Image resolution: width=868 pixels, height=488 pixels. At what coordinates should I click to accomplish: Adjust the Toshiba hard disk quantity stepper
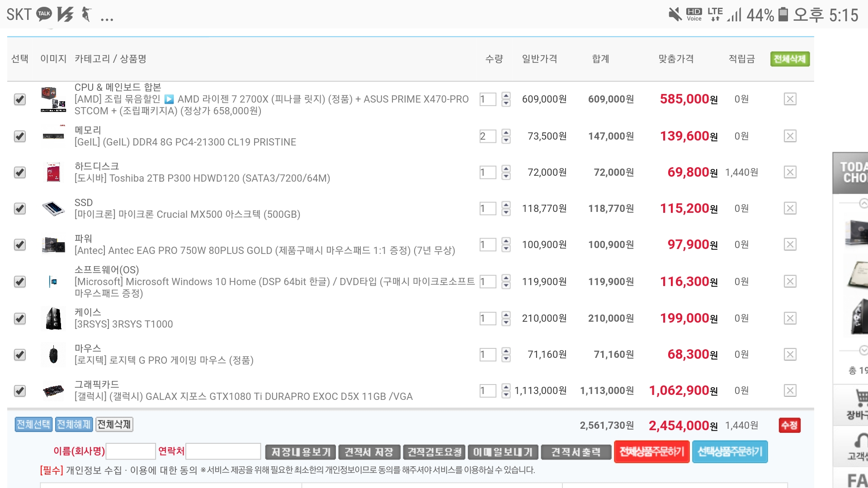tap(506, 172)
